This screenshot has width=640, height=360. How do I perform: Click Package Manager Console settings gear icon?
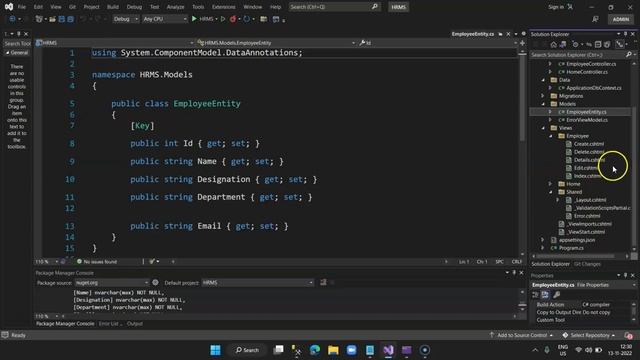(x=155, y=282)
